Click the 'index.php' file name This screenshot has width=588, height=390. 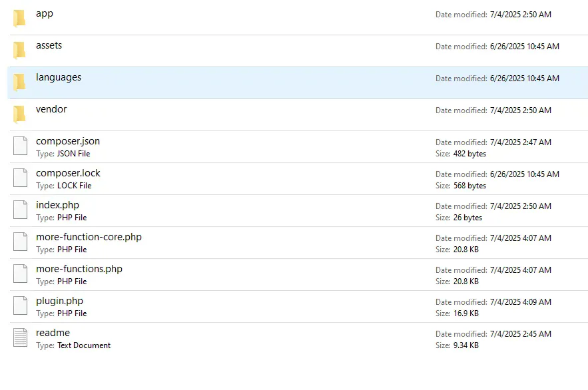point(57,206)
